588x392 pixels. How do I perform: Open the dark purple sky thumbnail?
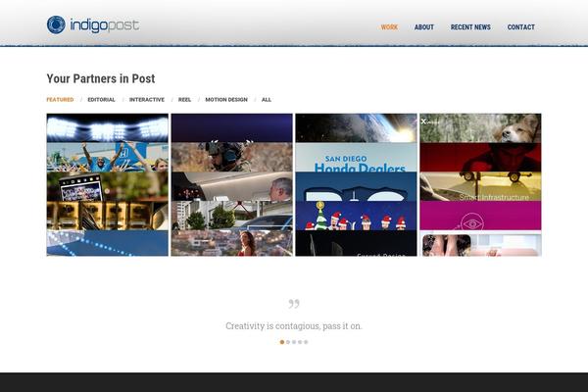point(231,128)
